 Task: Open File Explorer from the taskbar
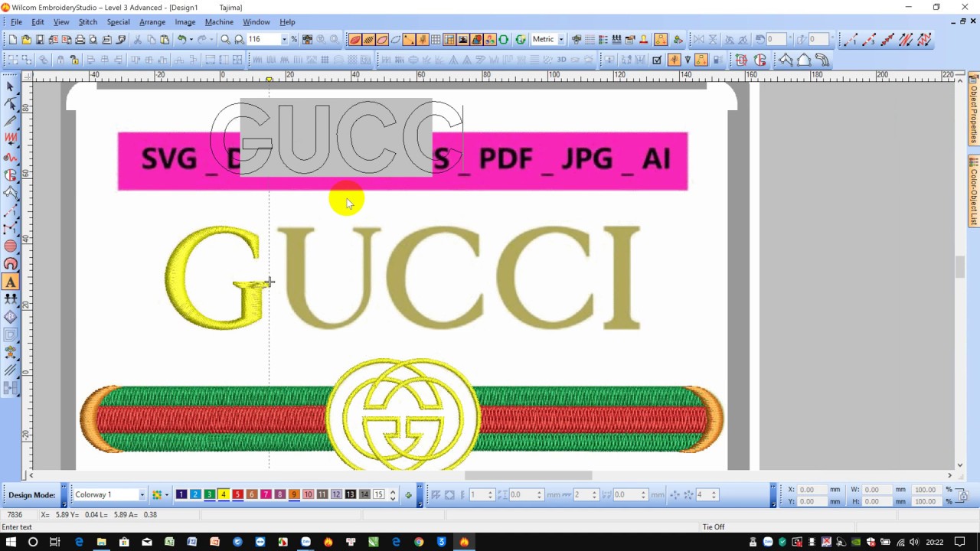[101, 542]
